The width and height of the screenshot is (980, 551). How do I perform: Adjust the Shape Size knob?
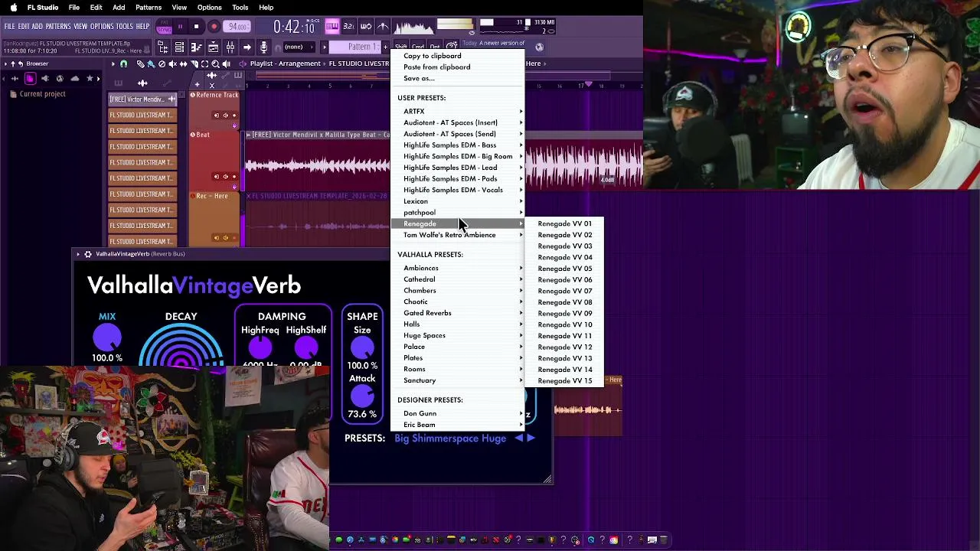pyautogui.click(x=362, y=348)
